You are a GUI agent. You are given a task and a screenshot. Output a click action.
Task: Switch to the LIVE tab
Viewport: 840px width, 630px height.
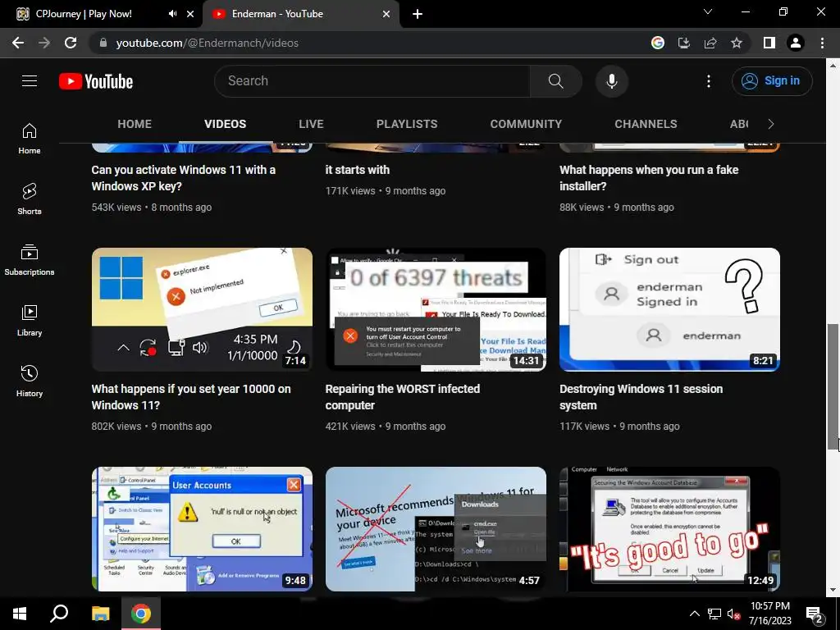click(x=311, y=124)
